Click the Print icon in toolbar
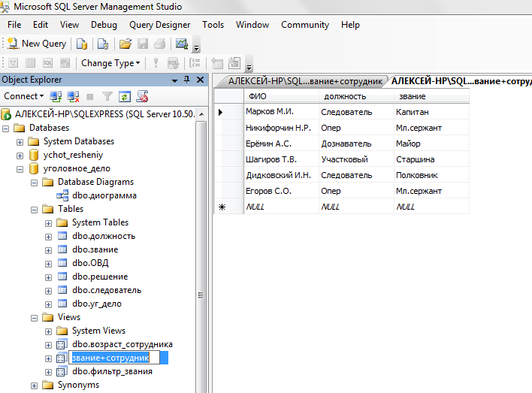The width and height of the screenshot is (532, 393). (x=159, y=44)
